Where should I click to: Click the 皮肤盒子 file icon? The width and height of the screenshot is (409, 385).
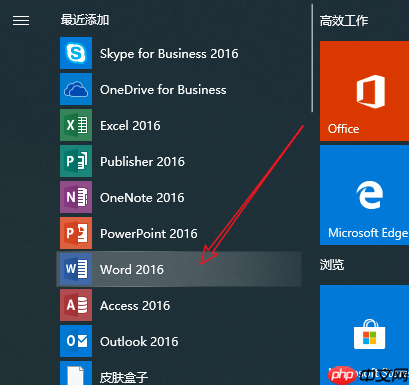pyautogui.click(x=76, y=373)
